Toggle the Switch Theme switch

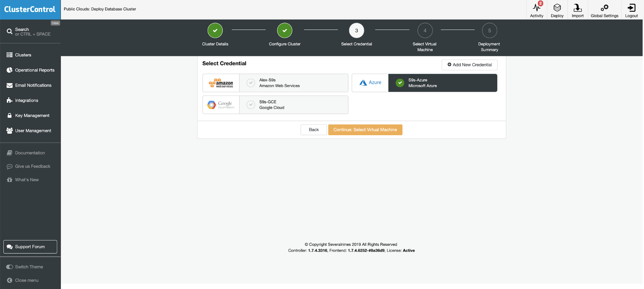click(10, 267)
